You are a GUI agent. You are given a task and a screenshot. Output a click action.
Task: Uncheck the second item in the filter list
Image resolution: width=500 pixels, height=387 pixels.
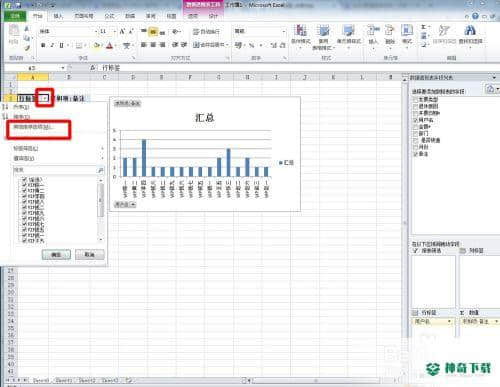24,185
